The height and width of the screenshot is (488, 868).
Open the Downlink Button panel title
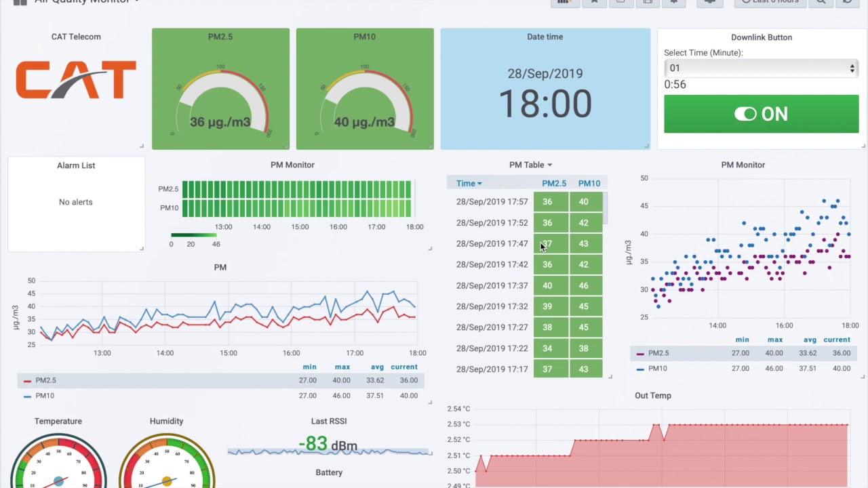762,37
